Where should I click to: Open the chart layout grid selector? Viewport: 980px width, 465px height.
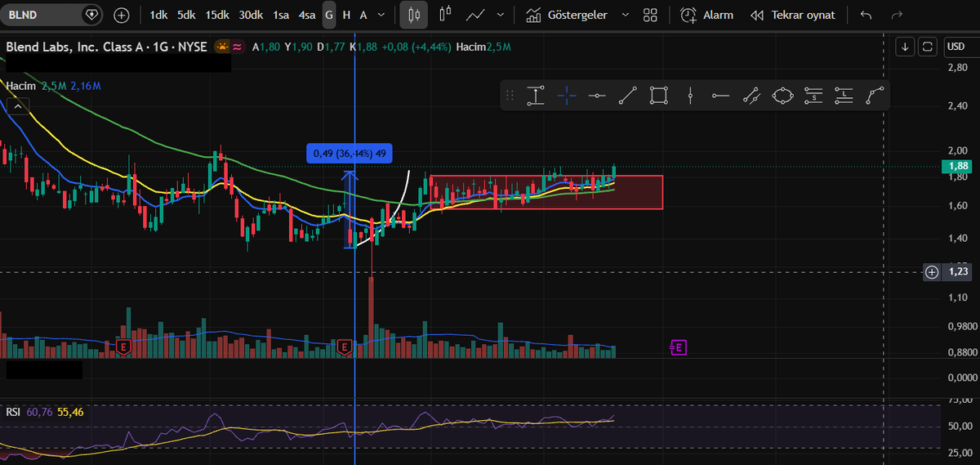[x=650, y=15]
